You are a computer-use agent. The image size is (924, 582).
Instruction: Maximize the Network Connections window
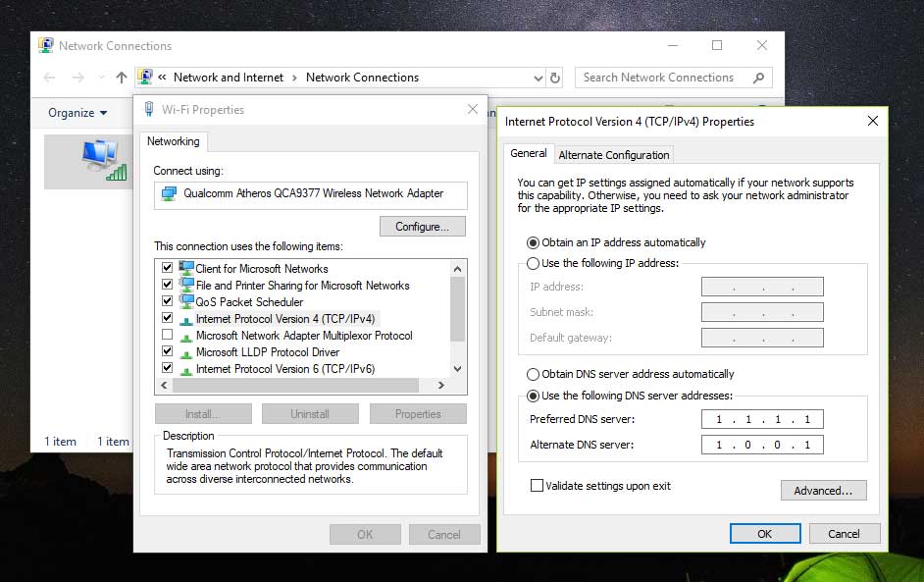pyautogui.click(x=717, y=45)
